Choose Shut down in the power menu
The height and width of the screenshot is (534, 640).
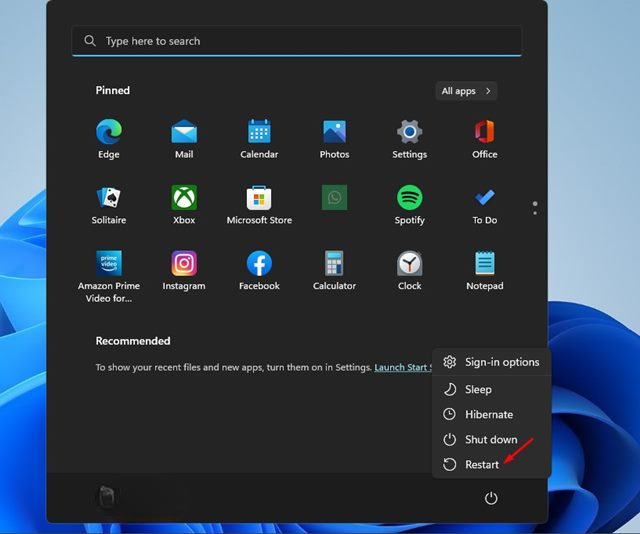point(491,440)
